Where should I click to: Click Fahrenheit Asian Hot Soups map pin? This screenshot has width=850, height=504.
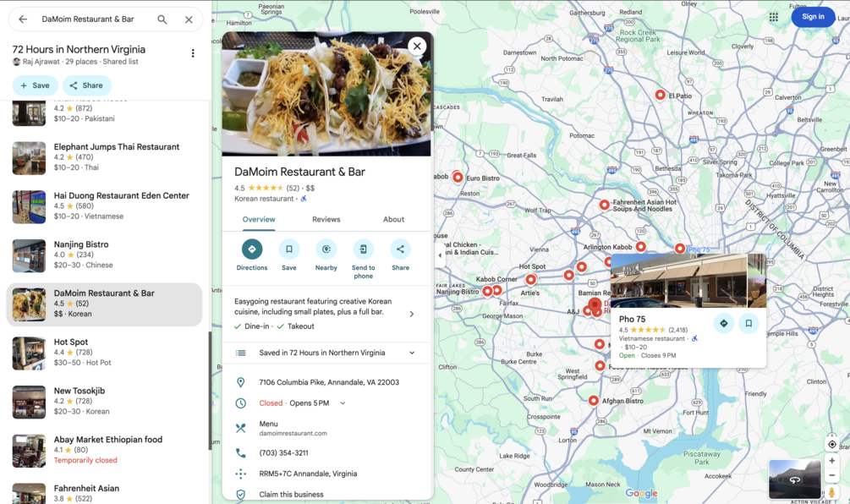pos(604,205)
